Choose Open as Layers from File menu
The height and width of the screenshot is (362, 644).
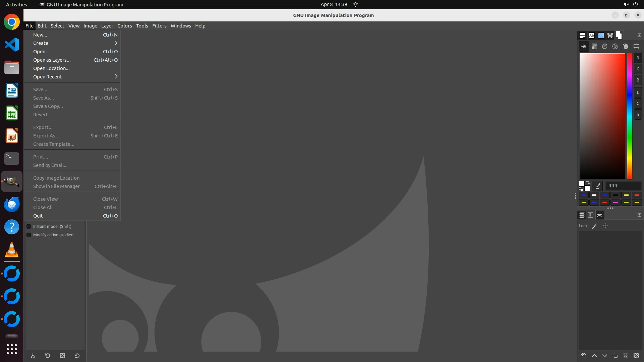tap(52, 60)
